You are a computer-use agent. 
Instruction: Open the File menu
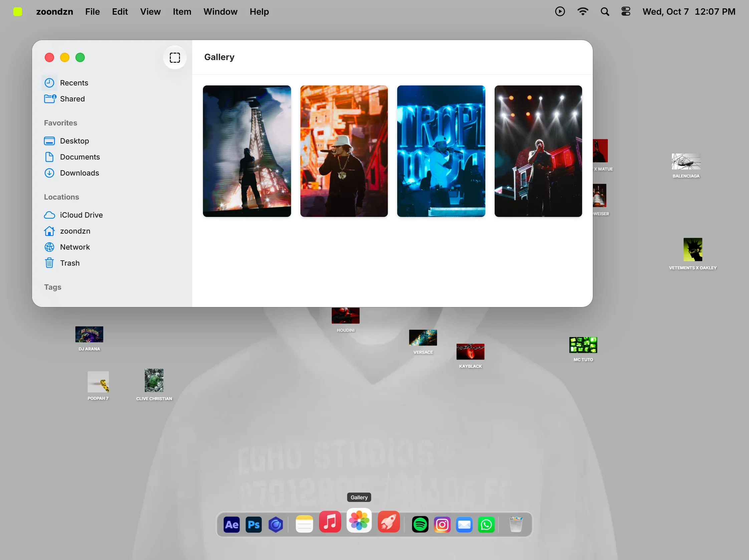pos(92,11)
